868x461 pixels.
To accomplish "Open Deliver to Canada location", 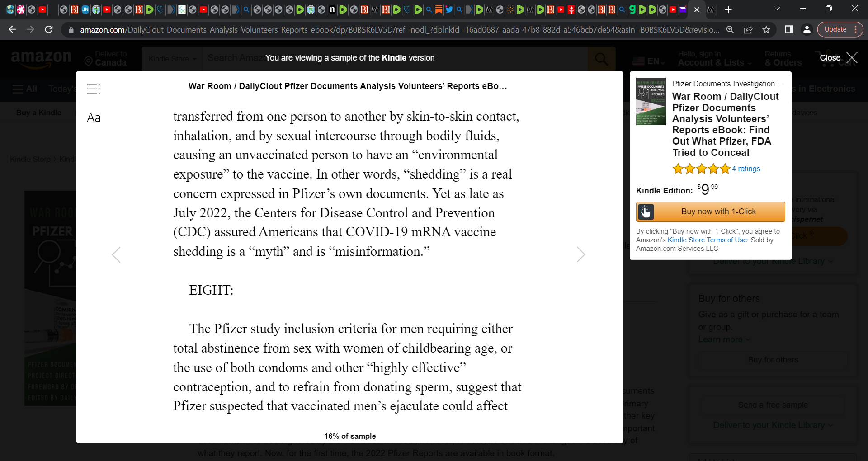I will 106,59.
